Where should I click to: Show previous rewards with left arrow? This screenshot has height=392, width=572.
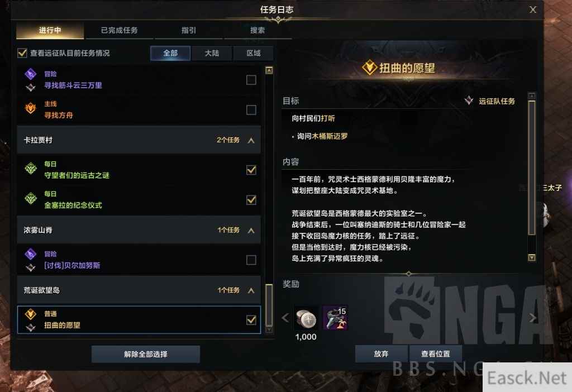[x=285, y=318]
